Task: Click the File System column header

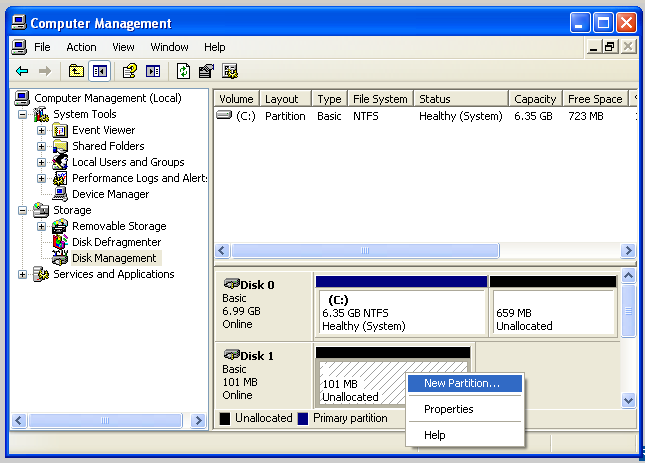Action: pyautogui.click(x=380, y=99)
